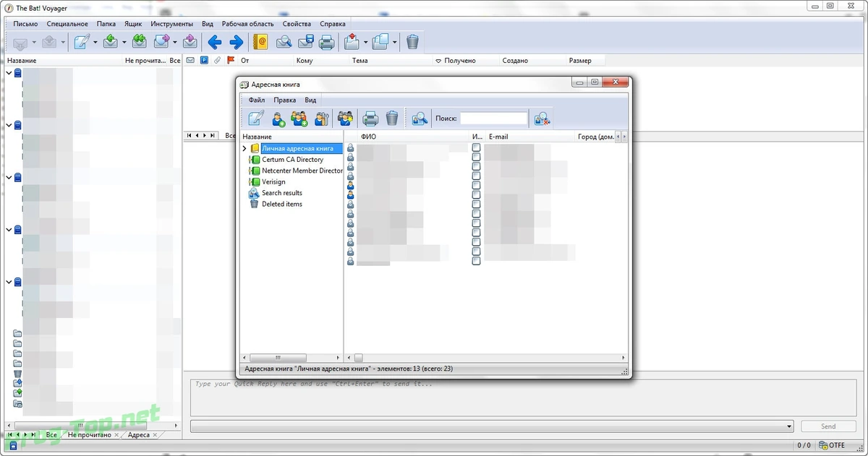The height and width of the screenshot is (456, 868).
Task: Open dropdown arrow next to New Message
Action: tap(95, 42)
